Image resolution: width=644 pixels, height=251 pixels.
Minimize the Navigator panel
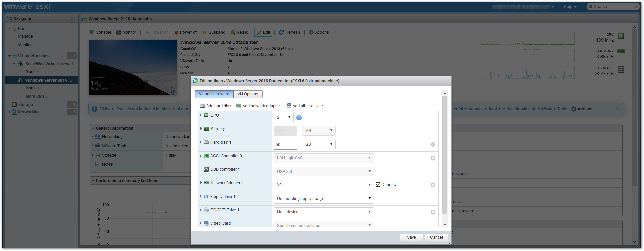[73, 19]
